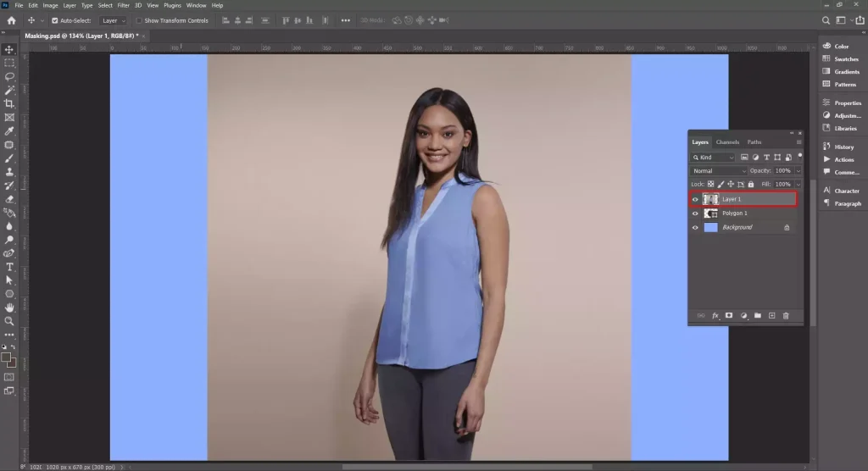This screenshot has width=868, height=471.
Task: Hide Layer 1 with its eye icon
Action: click(x=695, y=199)
